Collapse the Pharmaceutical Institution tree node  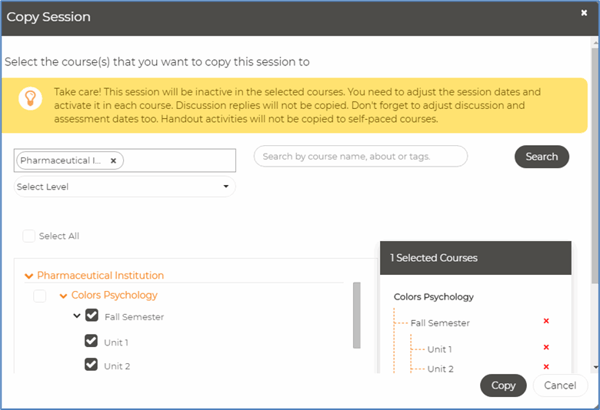pos(29,276)
